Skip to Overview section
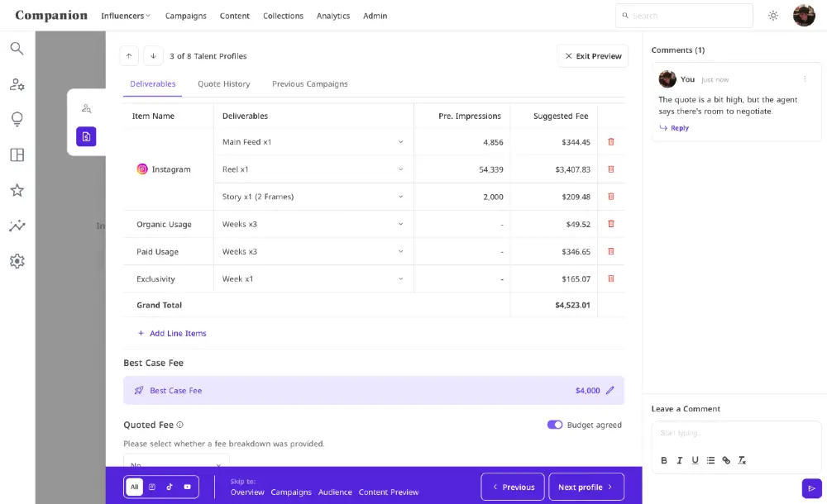 pyautogui.click(x=247, y=492)
